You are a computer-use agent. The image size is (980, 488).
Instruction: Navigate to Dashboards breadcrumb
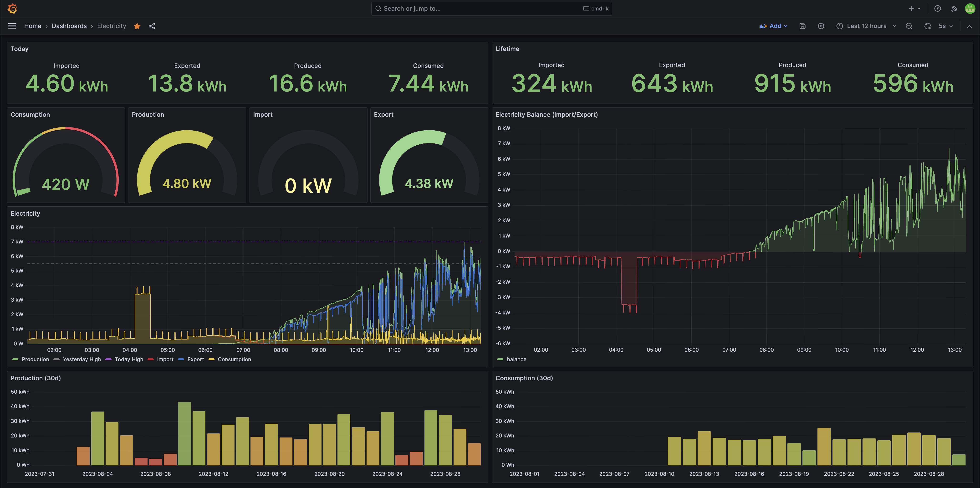tap(69, 26)
